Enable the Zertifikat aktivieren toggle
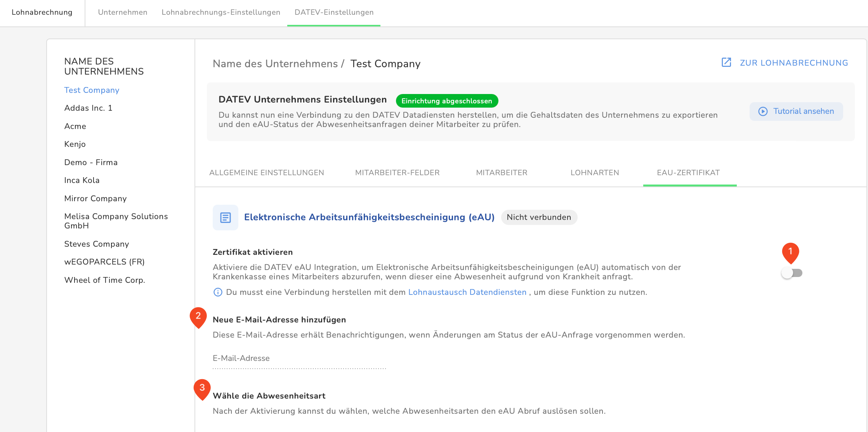This screenshot has width=868, height=432. [792, 273]
